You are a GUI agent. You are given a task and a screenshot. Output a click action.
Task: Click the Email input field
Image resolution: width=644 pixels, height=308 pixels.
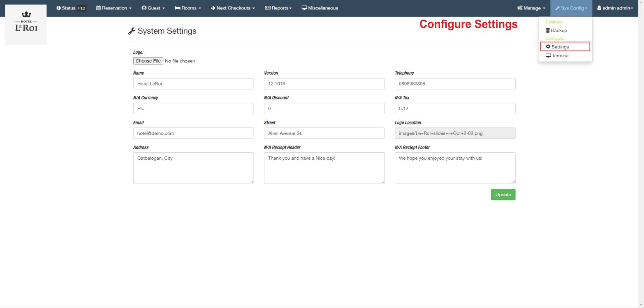click(193, 133)
